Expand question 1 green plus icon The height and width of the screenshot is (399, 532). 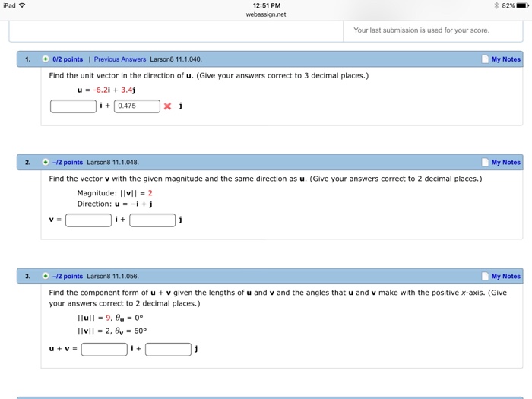46,59
